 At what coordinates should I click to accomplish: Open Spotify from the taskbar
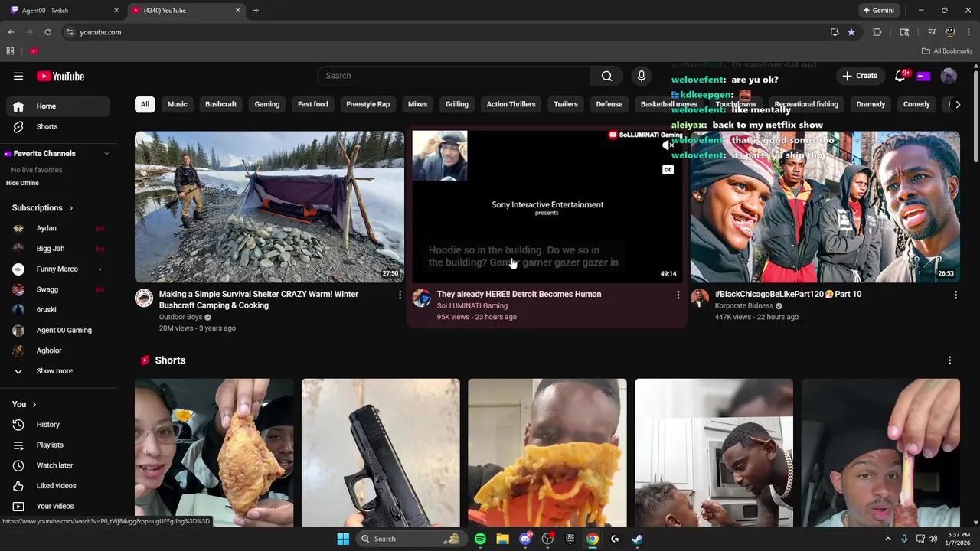point(480,539)
